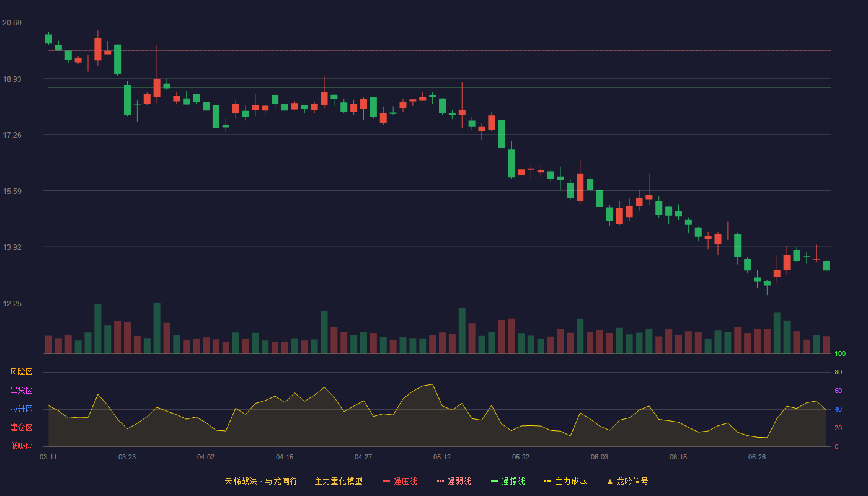The image size is (868, 496).
Task: Click the 低吸区 zone label
Action: [x=21, y=446]
